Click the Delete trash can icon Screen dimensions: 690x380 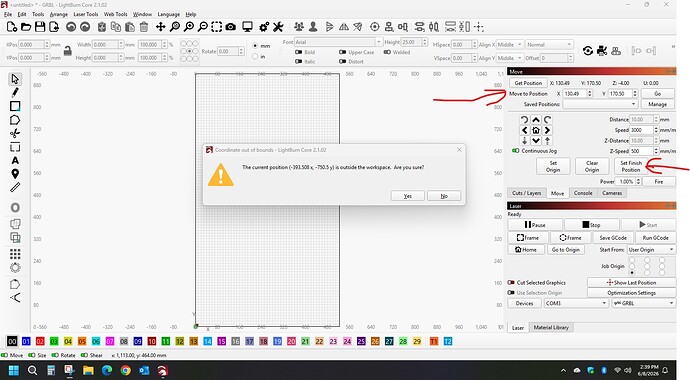click(x=144, y=27)
